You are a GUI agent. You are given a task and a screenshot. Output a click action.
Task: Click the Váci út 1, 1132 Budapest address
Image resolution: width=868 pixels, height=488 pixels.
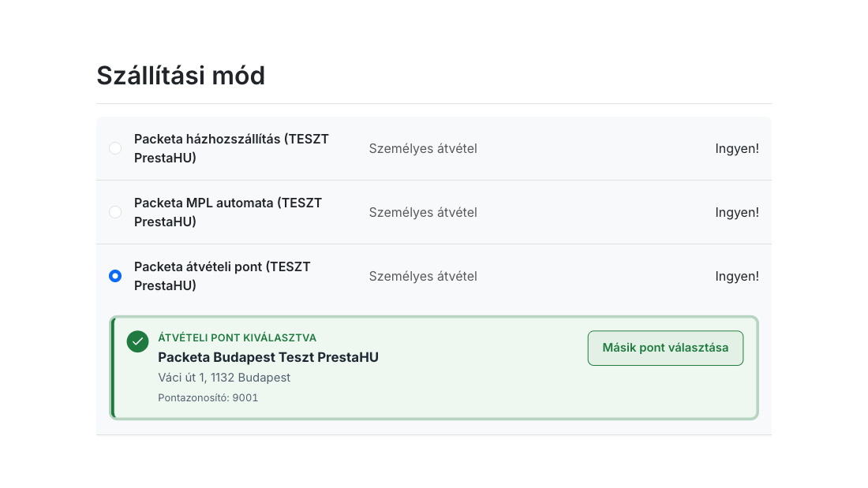click(x=224, y=378)
